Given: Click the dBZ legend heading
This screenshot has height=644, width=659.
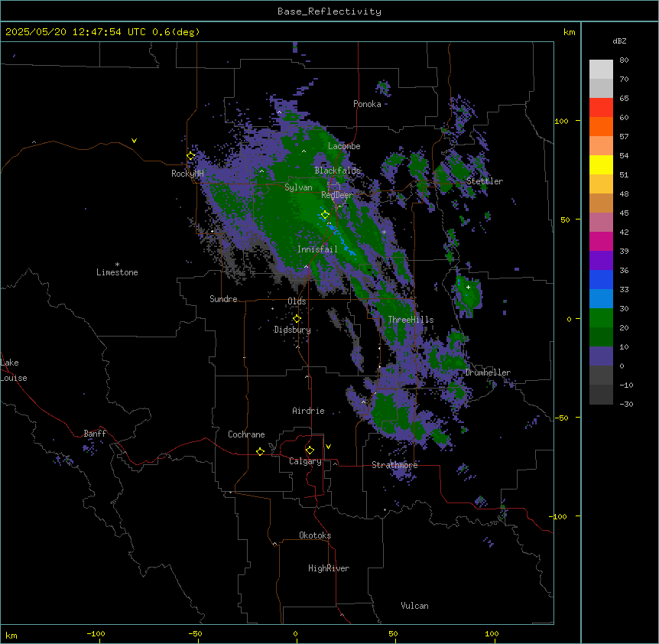Looking at the screenshot, I should (x=619, y=41).
